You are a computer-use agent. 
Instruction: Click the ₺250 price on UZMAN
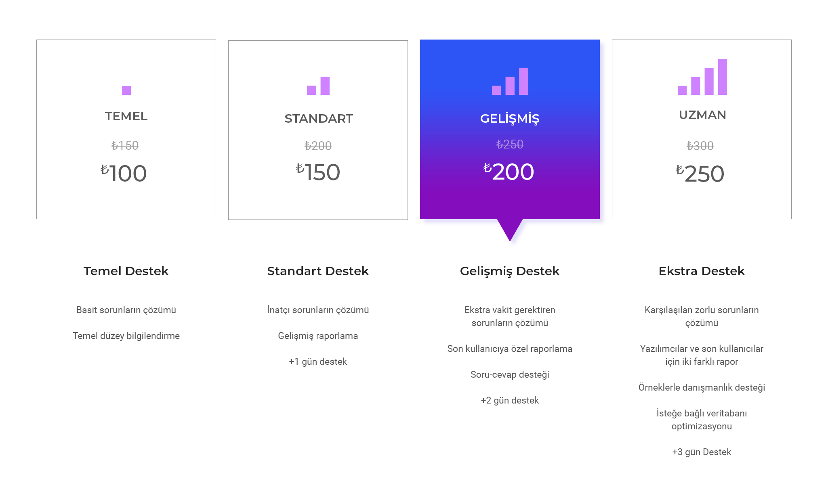[700, 174]
